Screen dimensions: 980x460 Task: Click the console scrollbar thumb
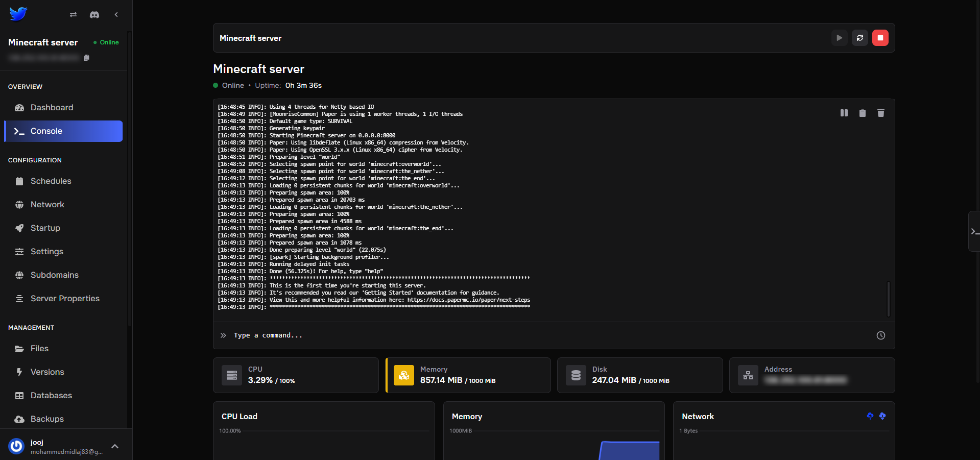889,299
